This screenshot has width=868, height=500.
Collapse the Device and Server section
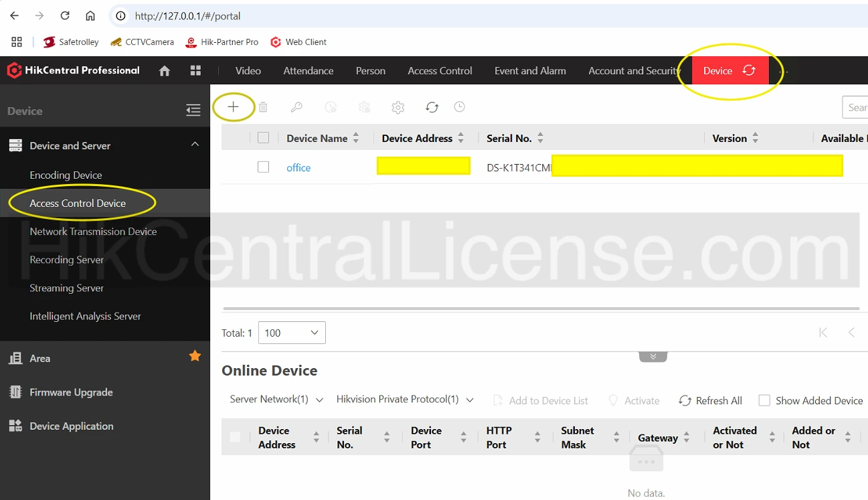point(195,145)
